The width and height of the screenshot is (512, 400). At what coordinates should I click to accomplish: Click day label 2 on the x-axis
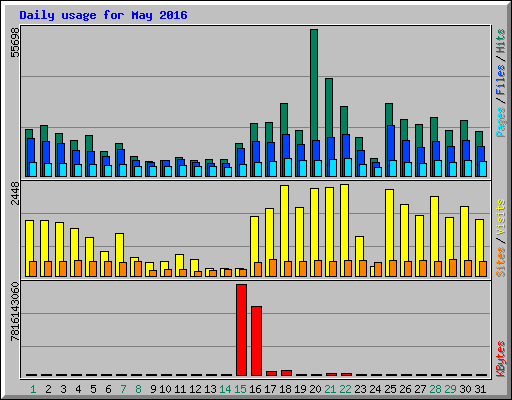[x=48, y=389]
